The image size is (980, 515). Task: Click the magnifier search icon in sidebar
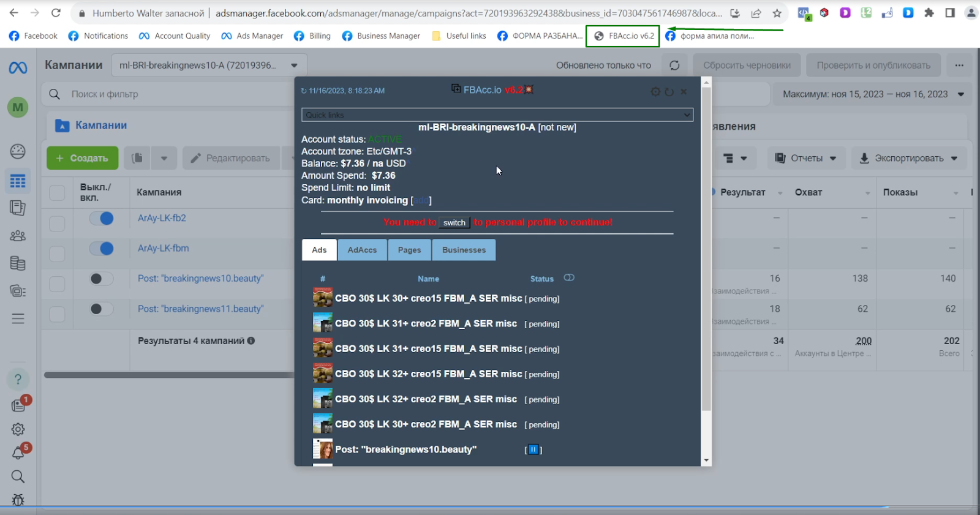tap(18, 476)
